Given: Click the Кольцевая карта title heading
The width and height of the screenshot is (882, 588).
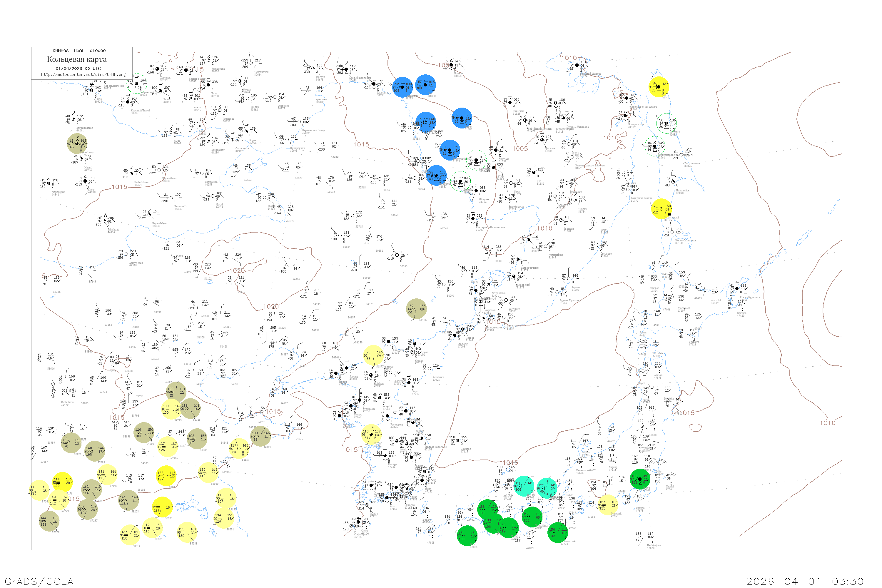Looking at the screenshot, I should coord(77,59).
